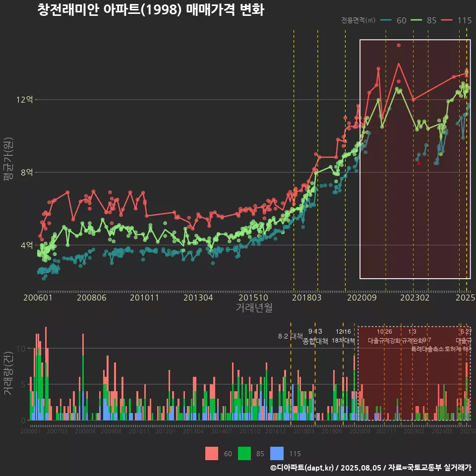
Task: Click the '12억' y-axis label
Action: (24, 100)
